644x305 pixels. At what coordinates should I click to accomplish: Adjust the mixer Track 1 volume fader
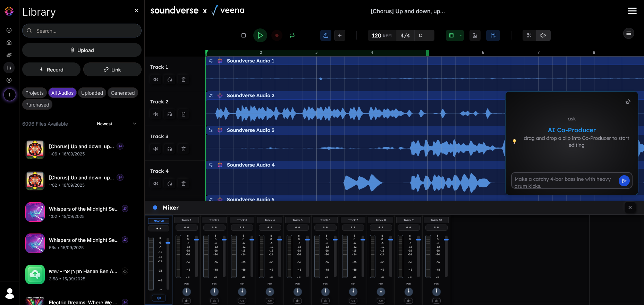coord(196,240)
